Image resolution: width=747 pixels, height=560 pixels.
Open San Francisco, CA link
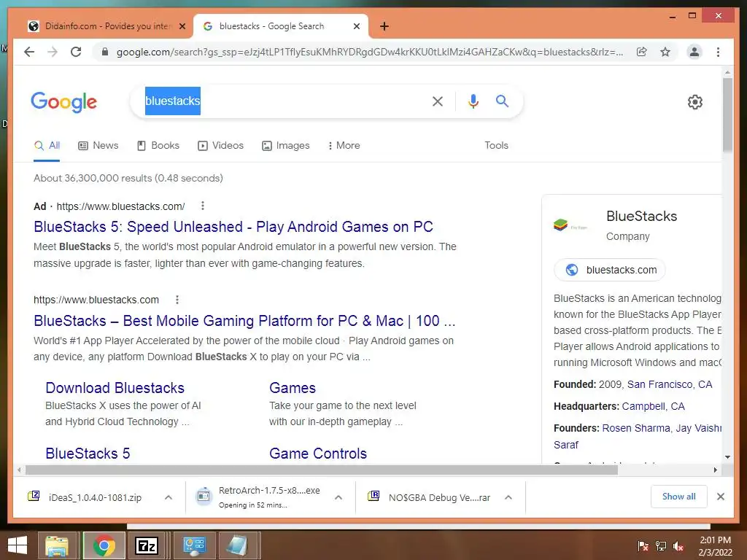(670, 384)
